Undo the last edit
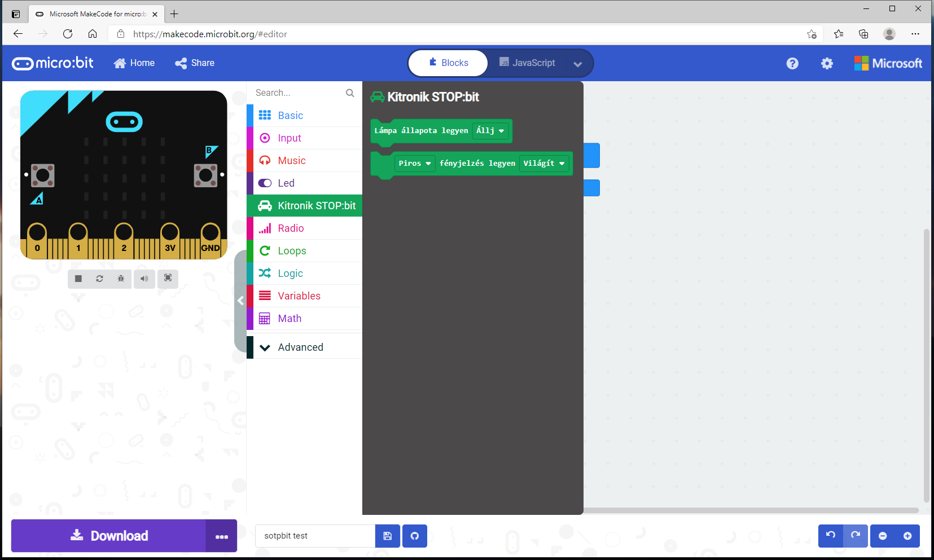 coord(830,536)
